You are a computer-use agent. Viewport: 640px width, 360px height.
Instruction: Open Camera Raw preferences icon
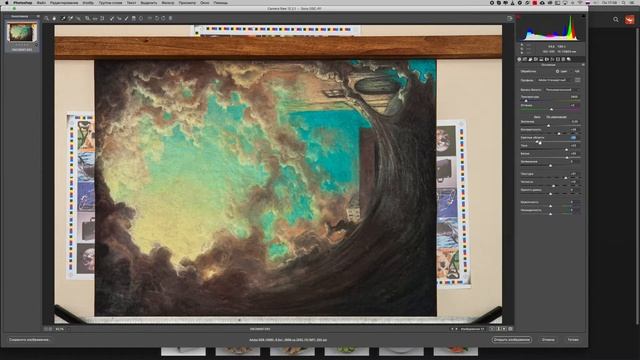click(150, 18)
